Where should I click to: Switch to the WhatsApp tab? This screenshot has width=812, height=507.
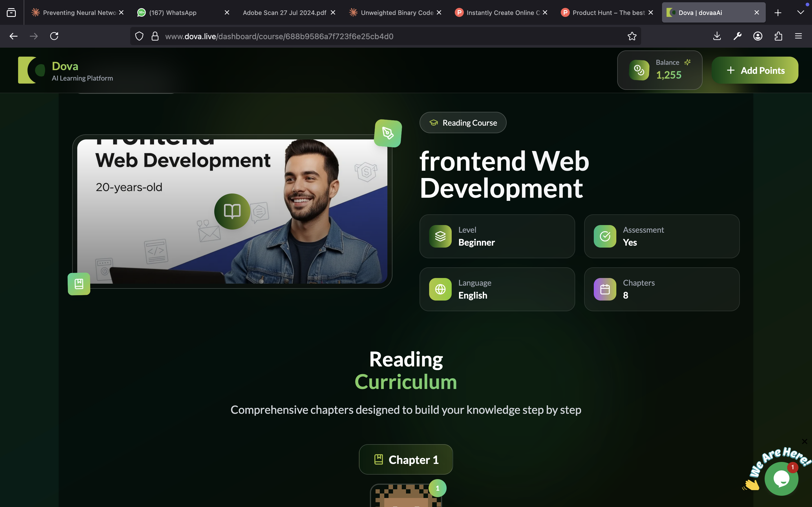pos(173,12)
